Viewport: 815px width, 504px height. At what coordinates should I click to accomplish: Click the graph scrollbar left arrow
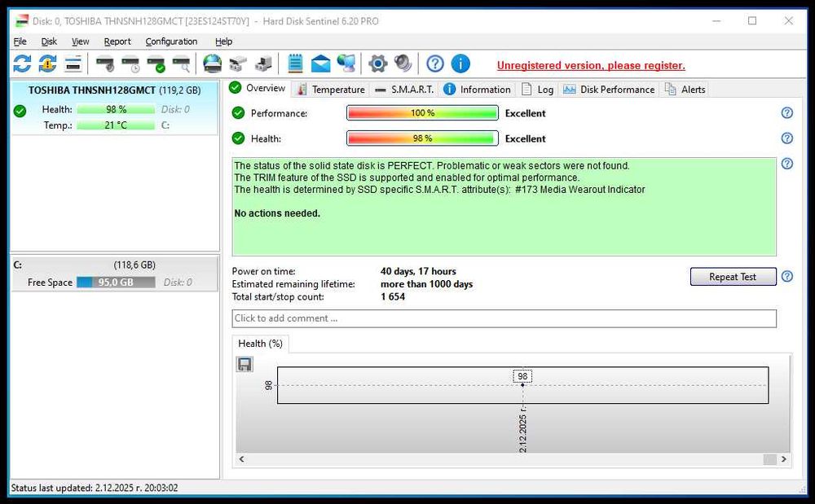click(242, 459)
